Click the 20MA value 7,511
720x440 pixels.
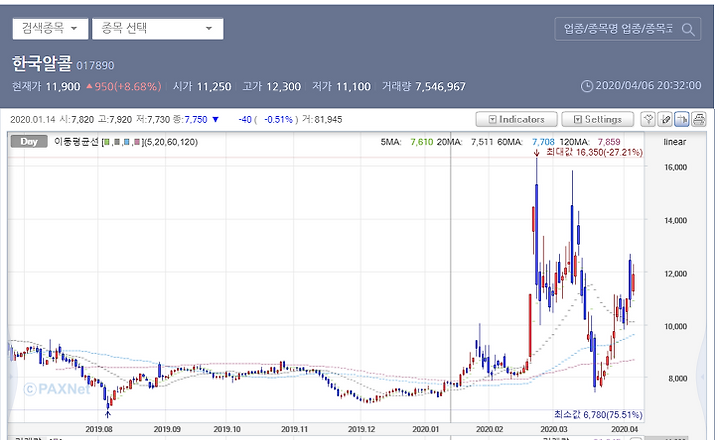click(482, 142)
